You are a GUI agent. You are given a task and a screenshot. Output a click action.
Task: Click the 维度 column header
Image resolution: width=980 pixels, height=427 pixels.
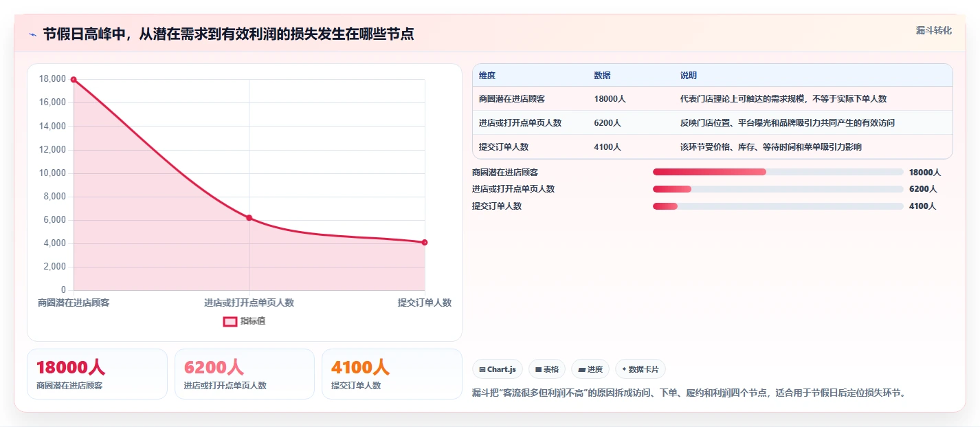click(487, 76)
